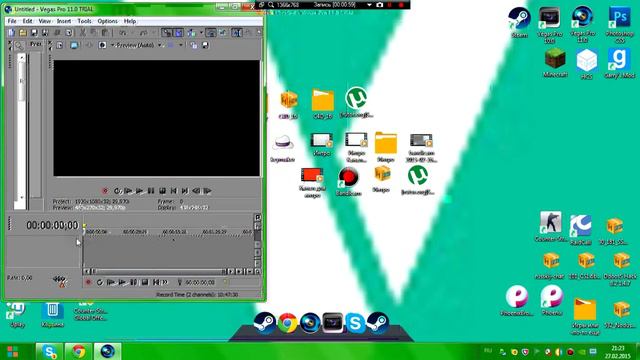Click timeline cursor position field 00:00:00;00
This screenshot has height=360, width=640.
click(x=200, y=282)
